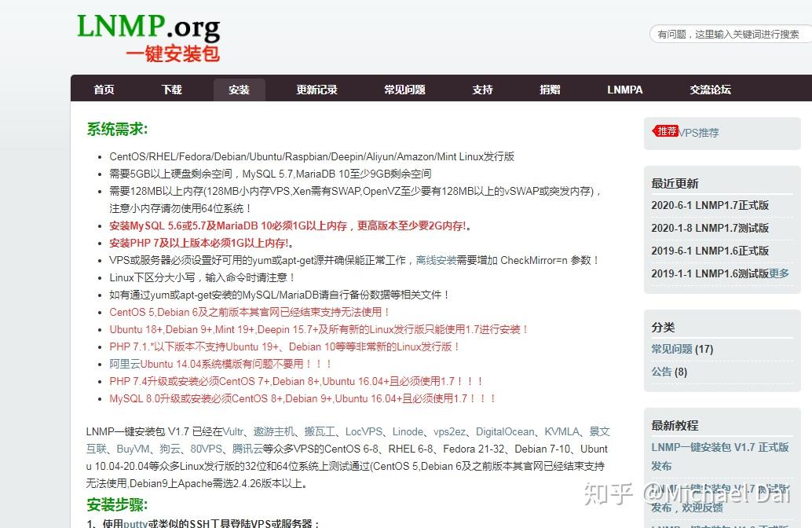Click the red 推荐 badge icon
Image resolution: width=812 pixels, height=528 pixels.
tap(665, 131)
